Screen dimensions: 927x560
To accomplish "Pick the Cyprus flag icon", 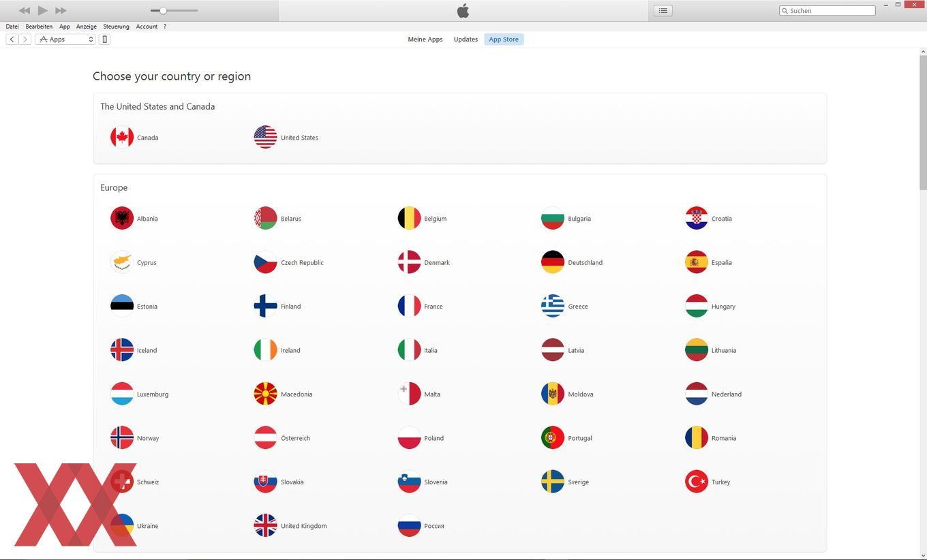I will (x=122, y=262).
